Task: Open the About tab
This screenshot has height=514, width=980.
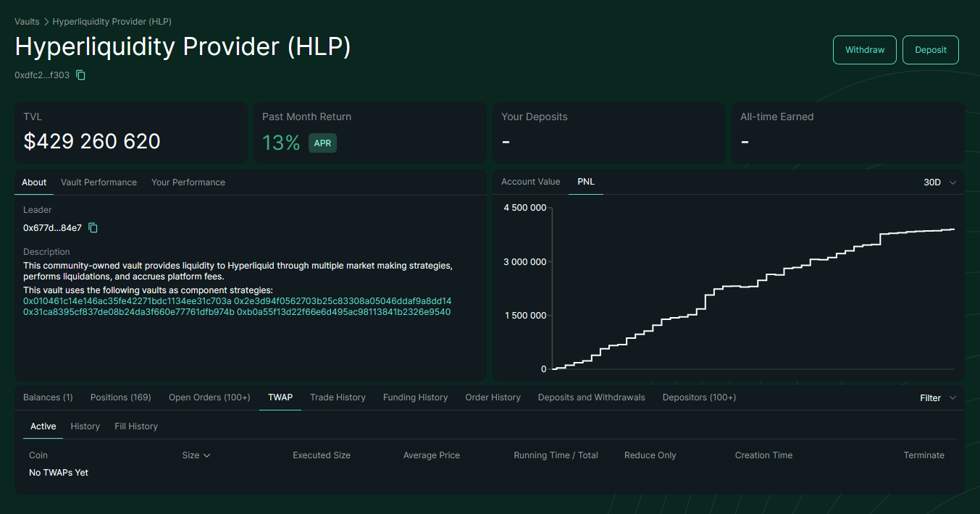Action: tap(34, 182)
